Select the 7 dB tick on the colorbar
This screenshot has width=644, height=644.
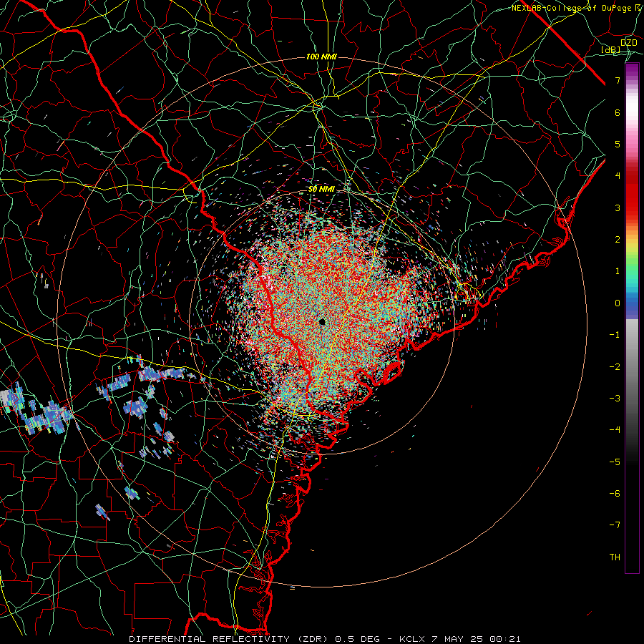click(x=618, y=80)
